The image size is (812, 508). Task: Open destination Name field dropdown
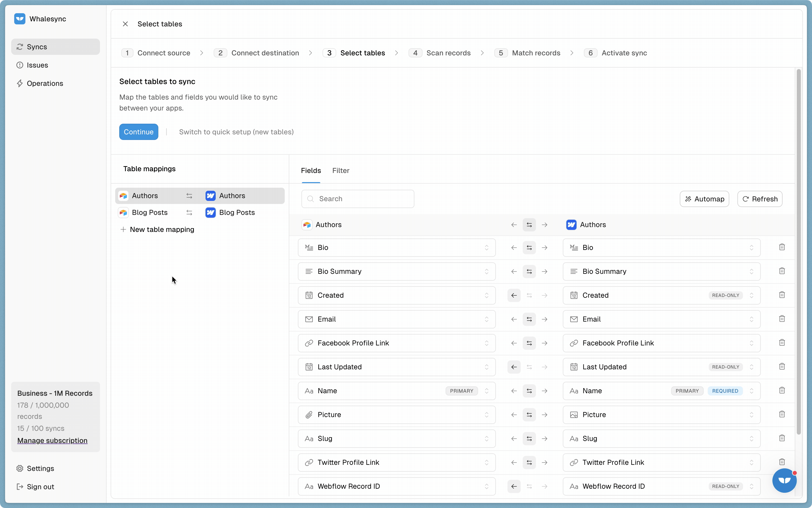(661, 391)
